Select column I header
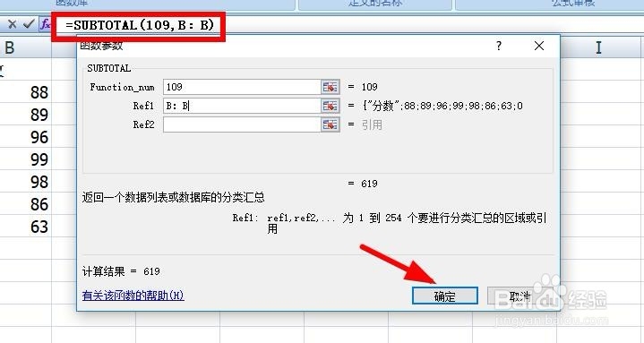The width and height of the screenshot is (644, 343). 598,47
